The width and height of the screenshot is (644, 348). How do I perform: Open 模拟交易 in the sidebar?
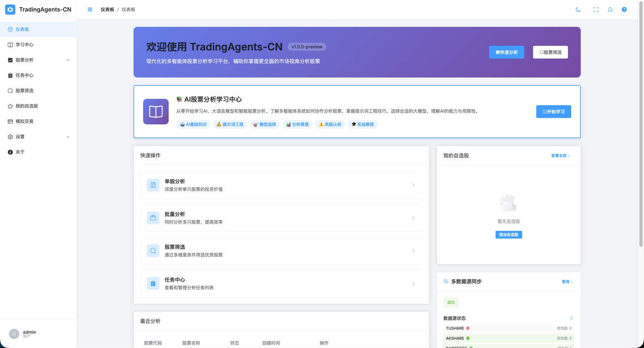38,121
